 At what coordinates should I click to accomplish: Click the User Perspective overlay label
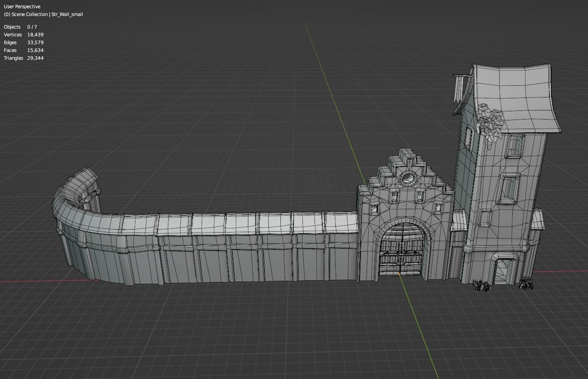coord(21,6)
